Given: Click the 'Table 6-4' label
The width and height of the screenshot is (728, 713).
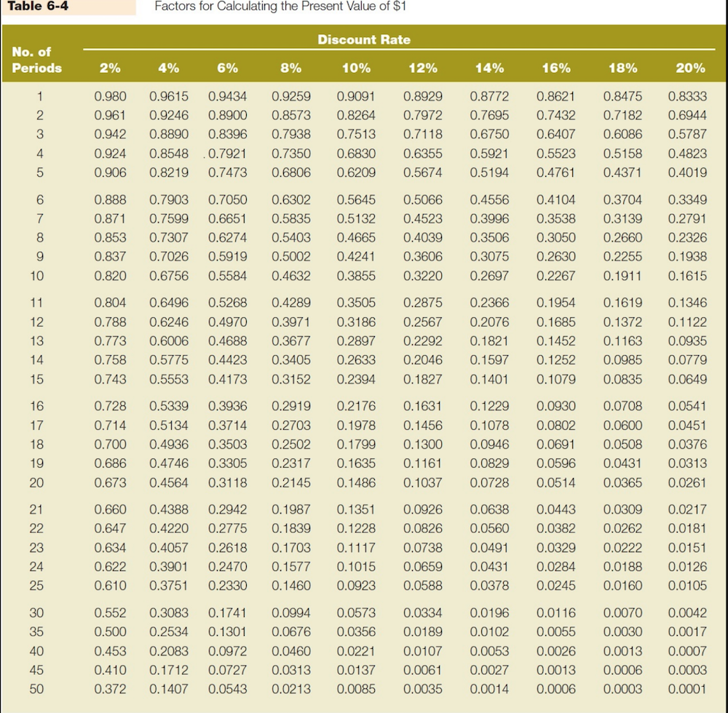Looking at the screenshot, I should (x=38, y=6).
